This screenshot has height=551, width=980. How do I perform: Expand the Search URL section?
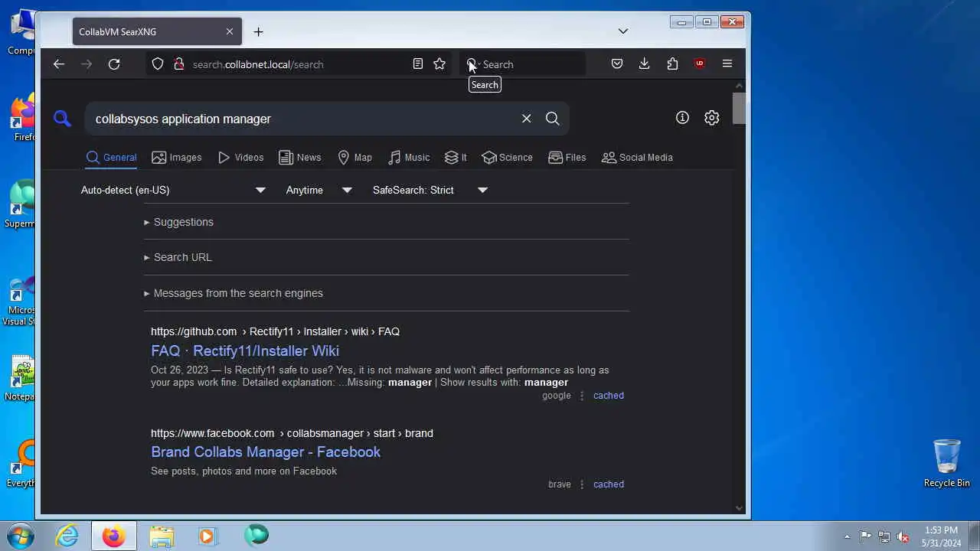pos(178,257)
